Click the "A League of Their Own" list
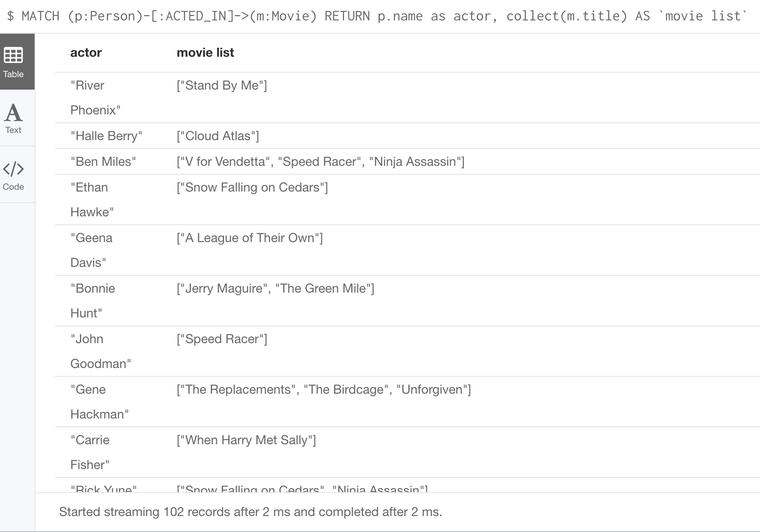 point(250,238)
